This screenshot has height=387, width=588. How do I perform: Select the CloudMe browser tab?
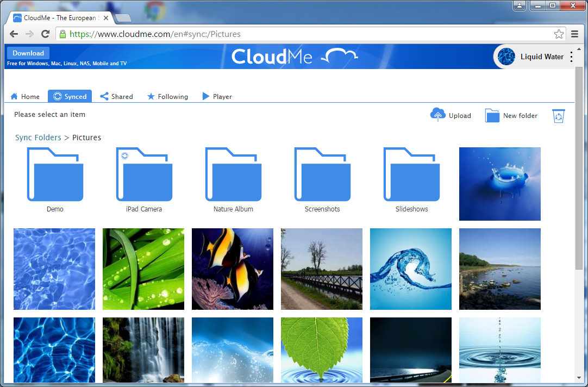pyautogui.click(x=60, y=17)
